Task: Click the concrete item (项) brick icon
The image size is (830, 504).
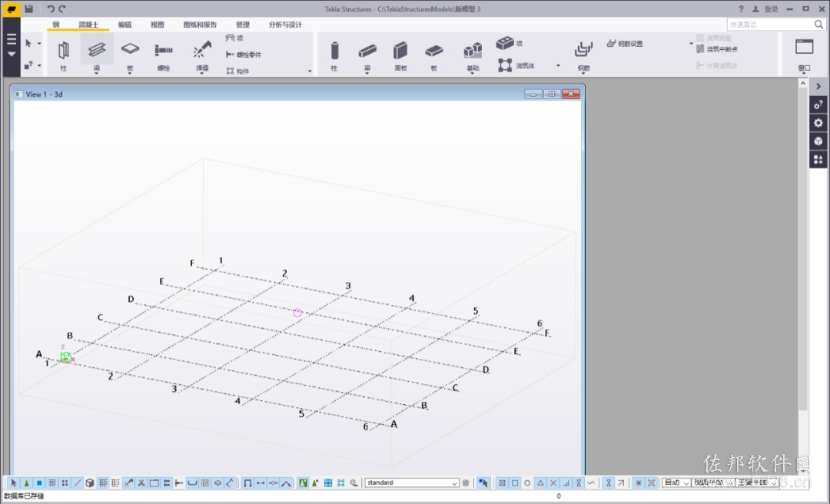Action: pos(505,43)
